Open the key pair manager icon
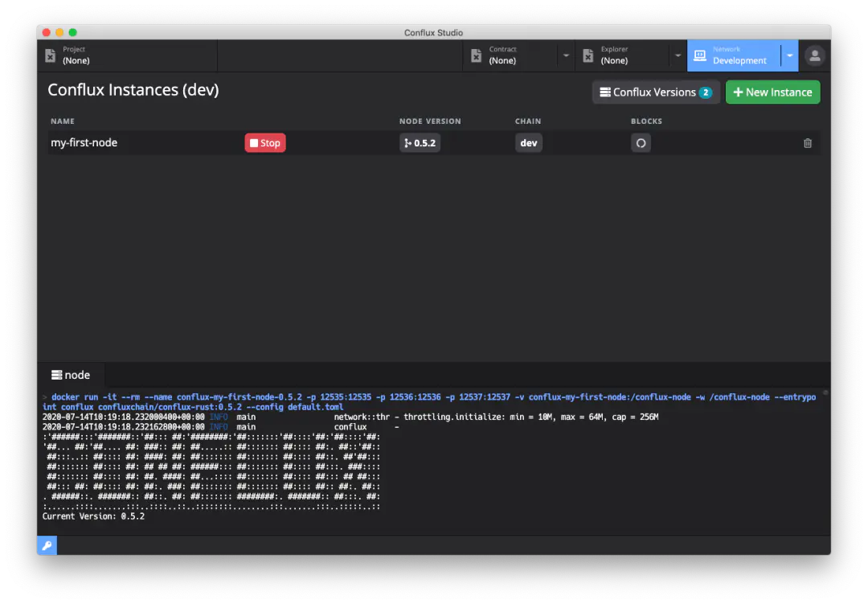This screenshot has width=868, height=604. point(47,545)
